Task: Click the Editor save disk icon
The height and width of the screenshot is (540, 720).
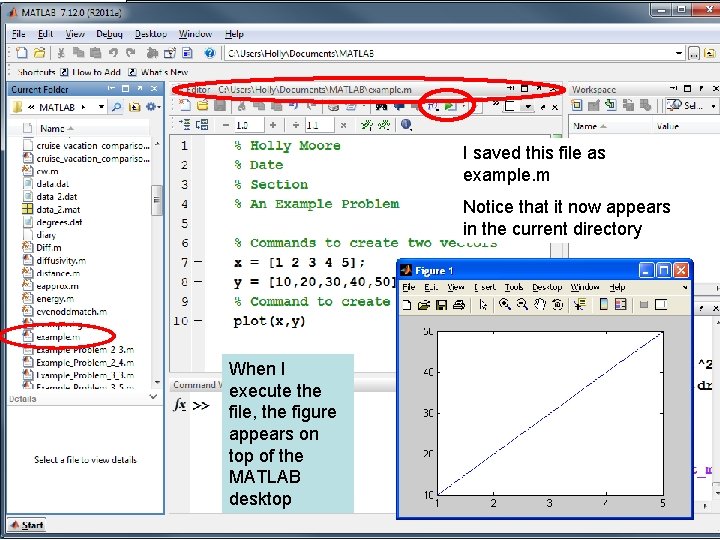Action: (220, 106)
